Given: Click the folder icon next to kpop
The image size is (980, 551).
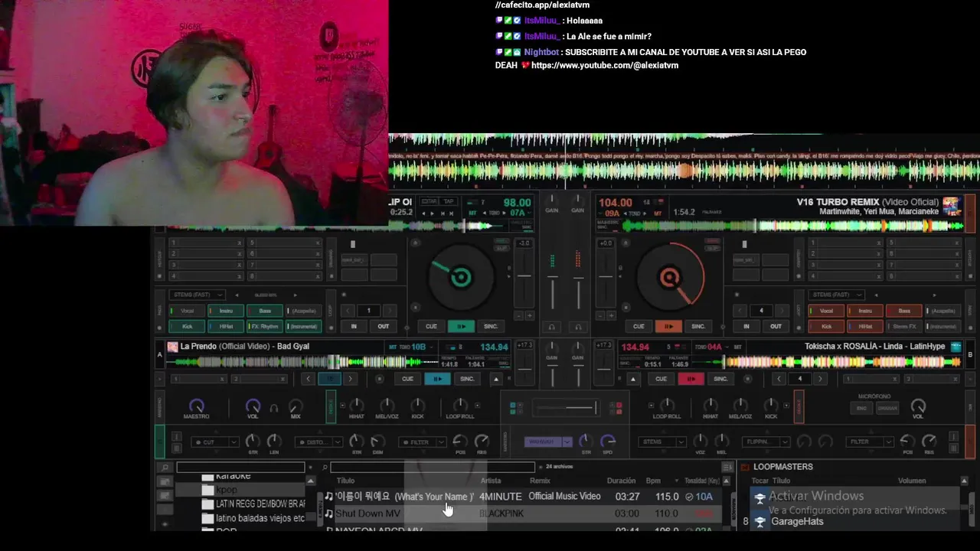Looking at the screenshot, I should tap(207, 490).
